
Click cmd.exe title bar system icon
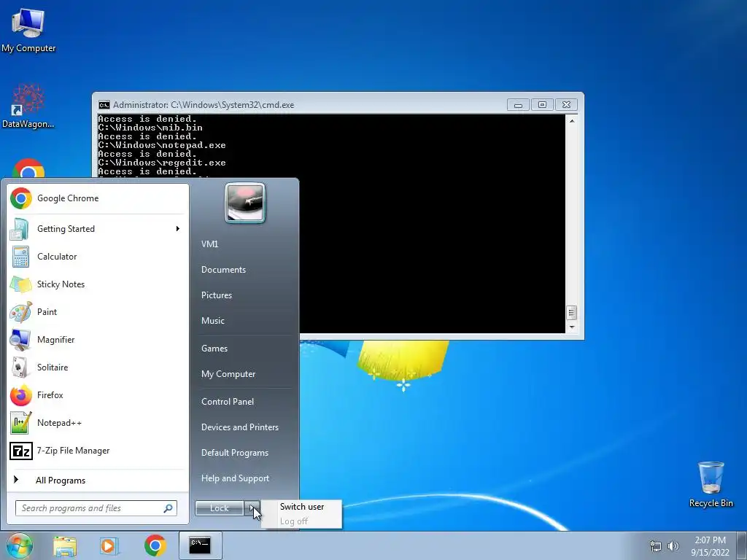coord(104,105)
